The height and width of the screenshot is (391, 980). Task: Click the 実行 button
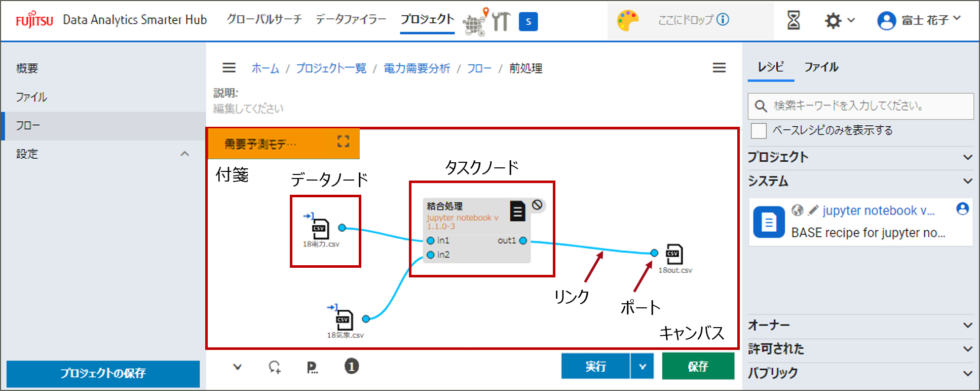point(595,366)
